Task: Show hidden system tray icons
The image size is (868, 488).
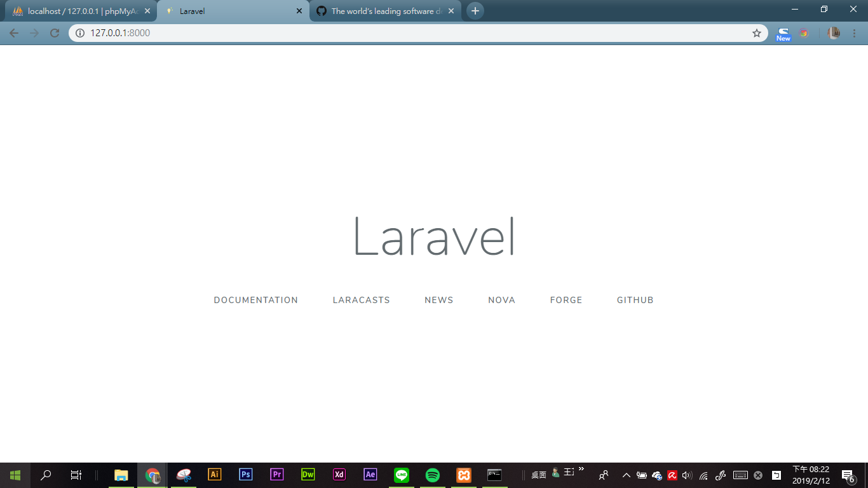Action: [627, 475]
